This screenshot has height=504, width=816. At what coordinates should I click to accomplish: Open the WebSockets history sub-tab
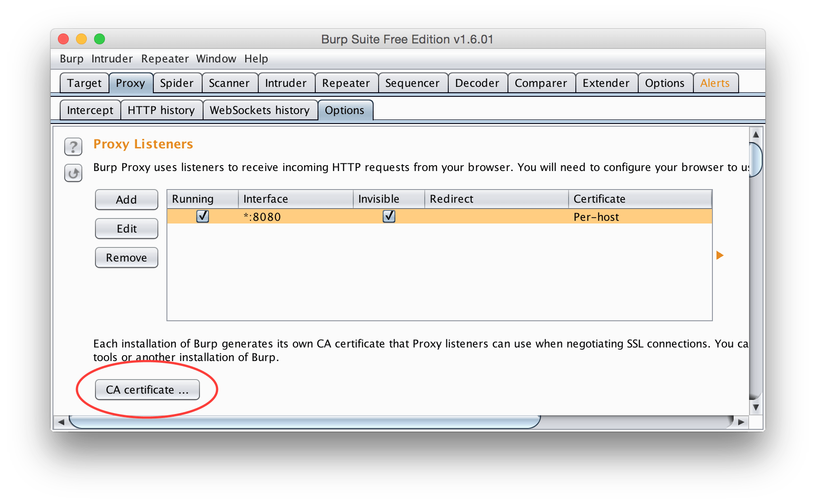(260, 110)
